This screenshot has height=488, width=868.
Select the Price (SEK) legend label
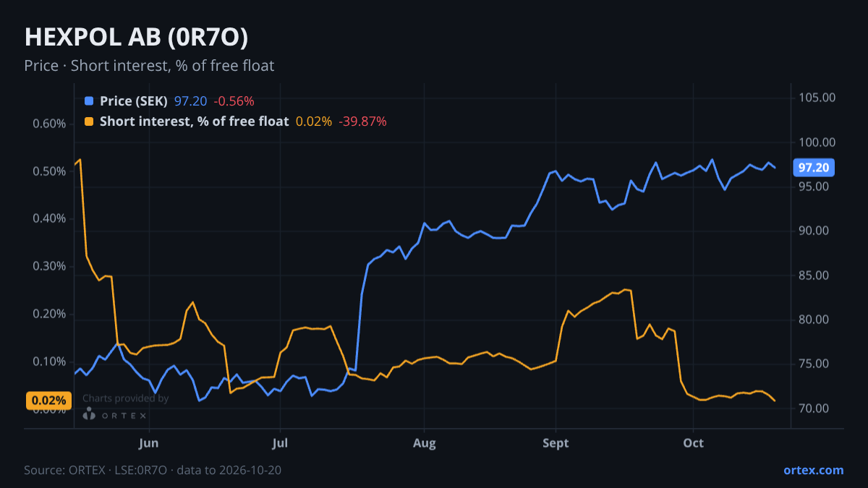[134, 101]
